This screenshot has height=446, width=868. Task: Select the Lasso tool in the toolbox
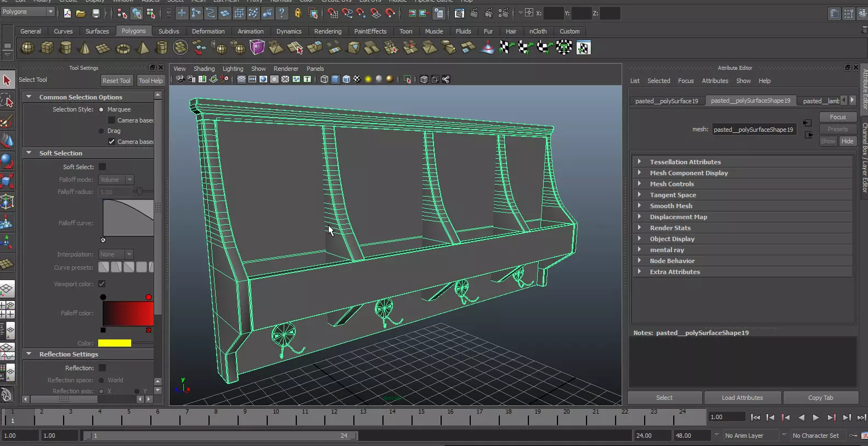pos(8,101)
